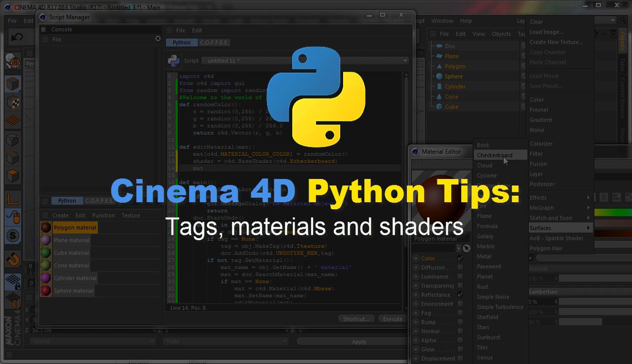
Task: Expand the MoGraph submenu
Action: pyautogui.click(x=559, y=208)
